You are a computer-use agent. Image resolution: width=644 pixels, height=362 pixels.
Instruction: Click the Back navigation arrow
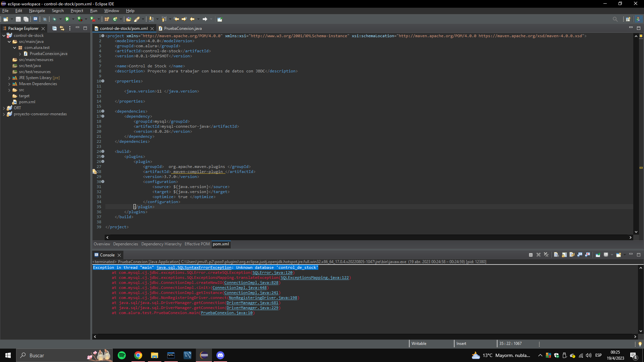[x=192, y=19]
